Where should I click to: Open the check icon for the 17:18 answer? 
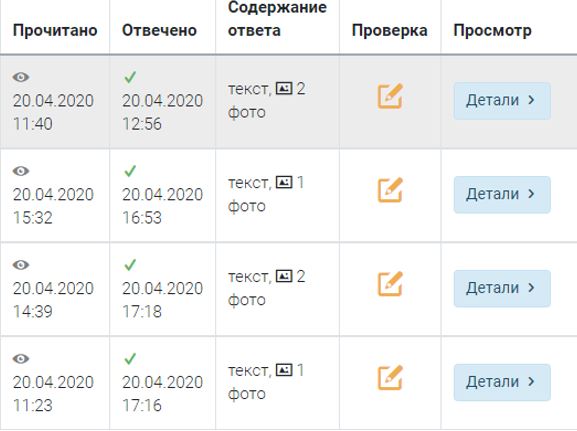[390, 284]
